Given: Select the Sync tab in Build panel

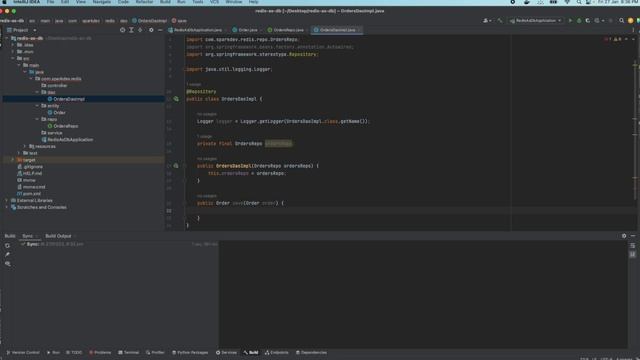Looking at the screenshot, I should click(27, 236).
